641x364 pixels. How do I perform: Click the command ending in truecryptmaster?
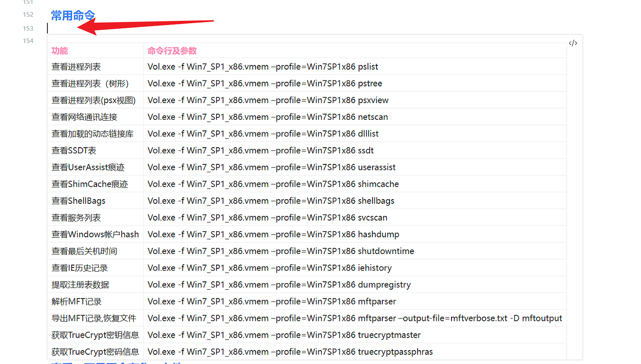coord(284,334)
